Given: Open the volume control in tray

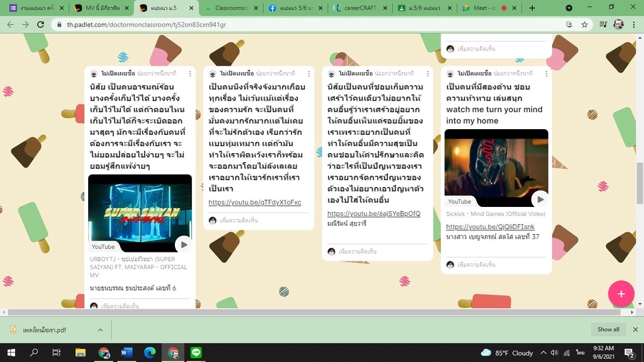Looking at the screenshot, I should pyautogui.click(x=555, y=352).
